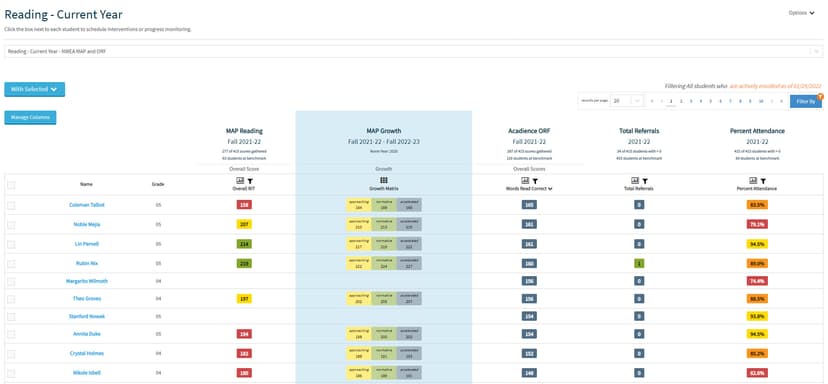The width and height of the screenshot is (828, 384).
Task: Click Rubin Nix's green Total Referrals badge
Action: 639,263
